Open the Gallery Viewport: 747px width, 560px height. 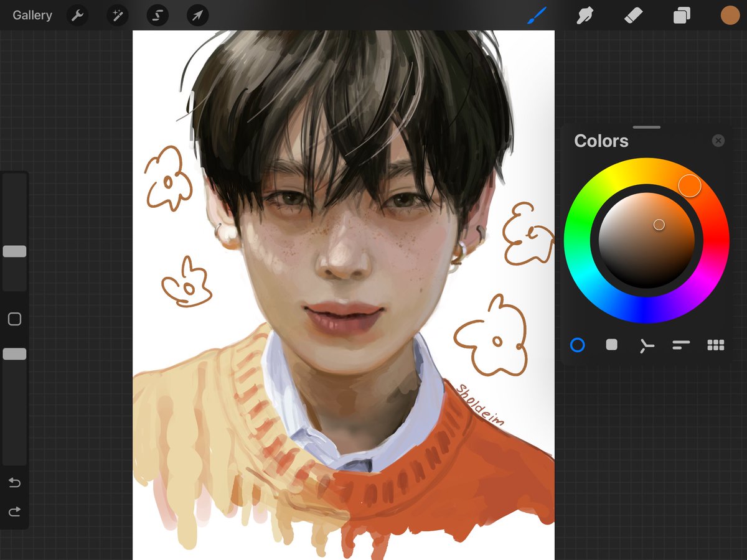pyautogui.click(x=32, y=16)
